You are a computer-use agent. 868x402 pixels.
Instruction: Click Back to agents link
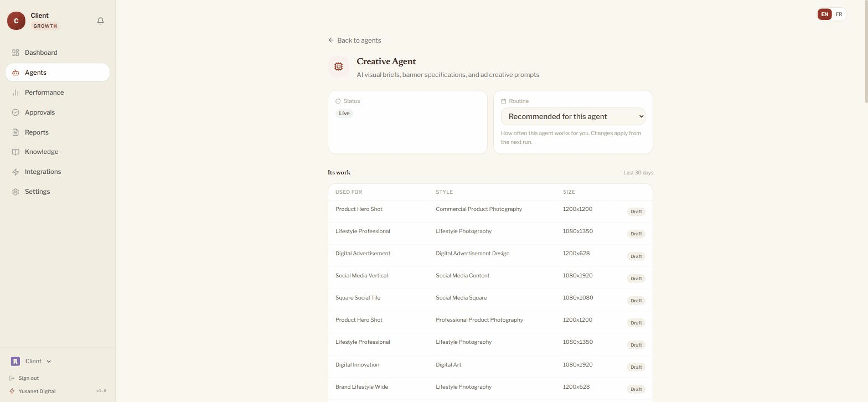(x=354, y=40)
